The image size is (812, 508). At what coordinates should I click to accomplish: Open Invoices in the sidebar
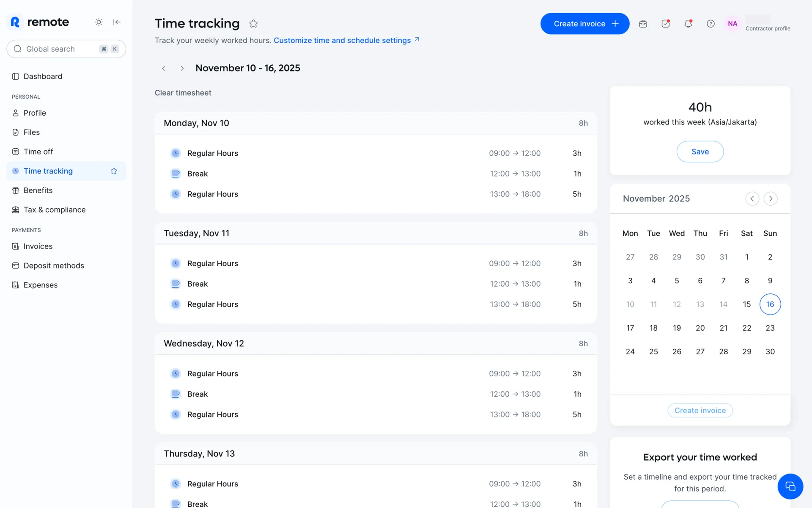pos(38,246)
